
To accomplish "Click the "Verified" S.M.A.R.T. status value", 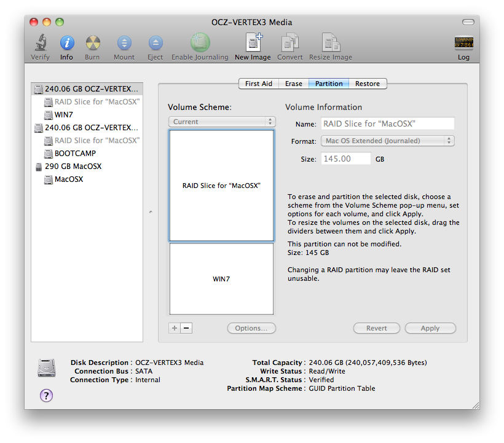I will point(321,380).
